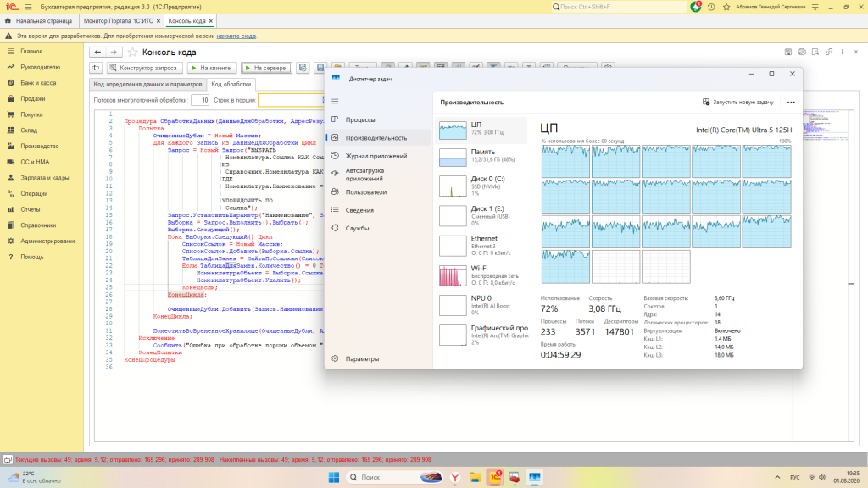Get link to form via chain icon
Viewport: 868px width, 488px height.
[829, 52]
